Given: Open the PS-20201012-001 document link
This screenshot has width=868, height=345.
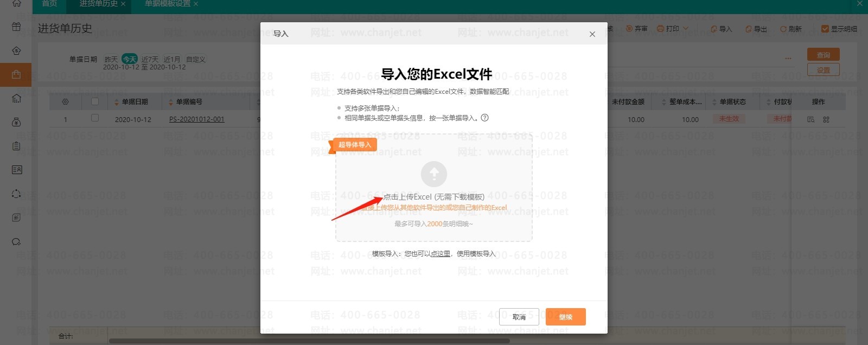Looking at the screenshot, I should 196,119.
